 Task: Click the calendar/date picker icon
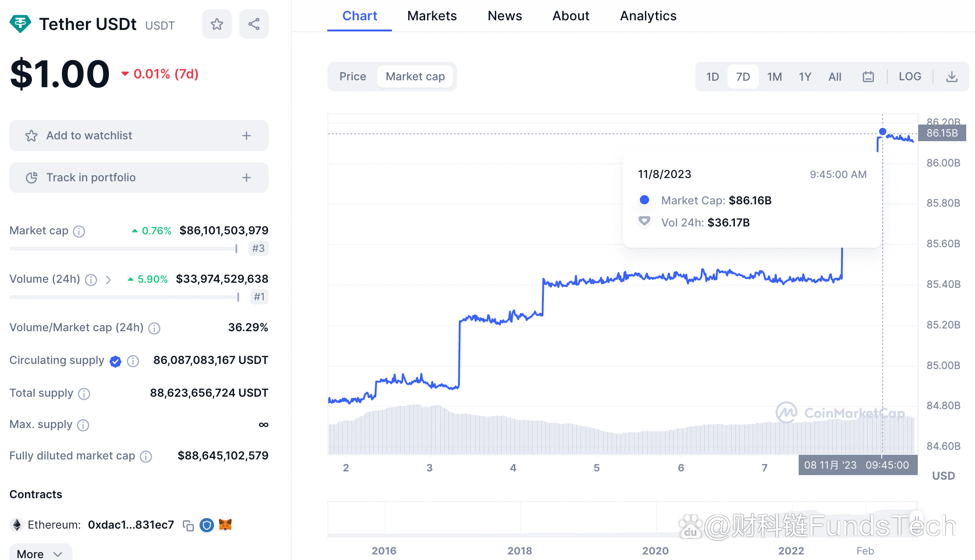tap(868, 76)
